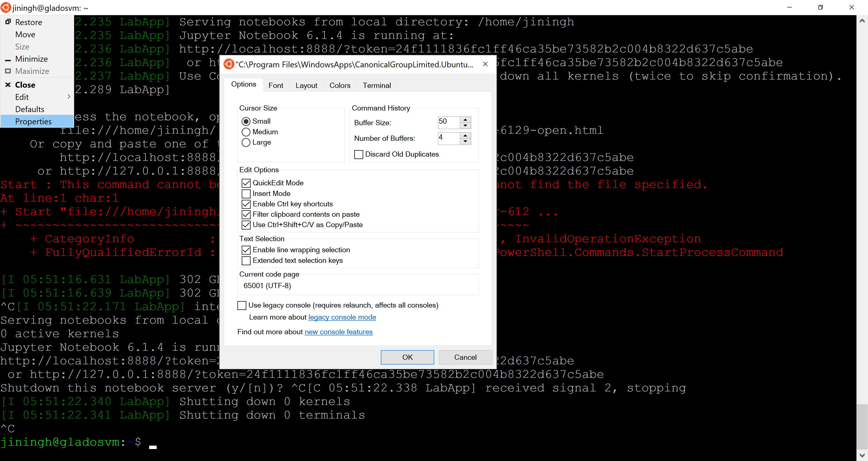Screen dimensions: 868x461
Task: Switch to the Font tab
Action: tap(276, 86)
